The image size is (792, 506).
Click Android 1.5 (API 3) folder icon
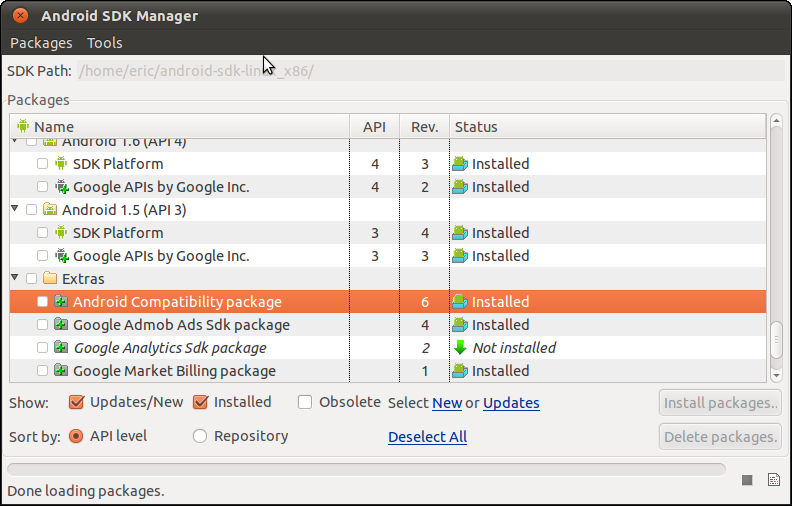tap(50, 209)
